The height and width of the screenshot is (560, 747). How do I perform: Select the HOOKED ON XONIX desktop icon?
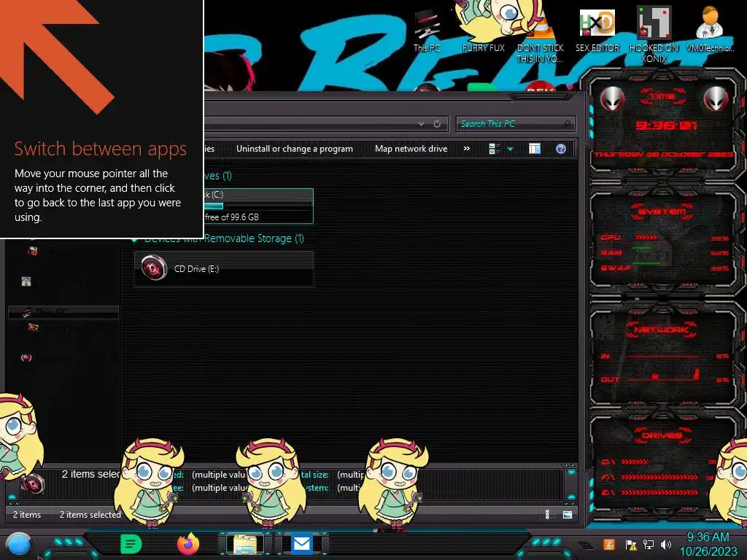pos(654,34)
